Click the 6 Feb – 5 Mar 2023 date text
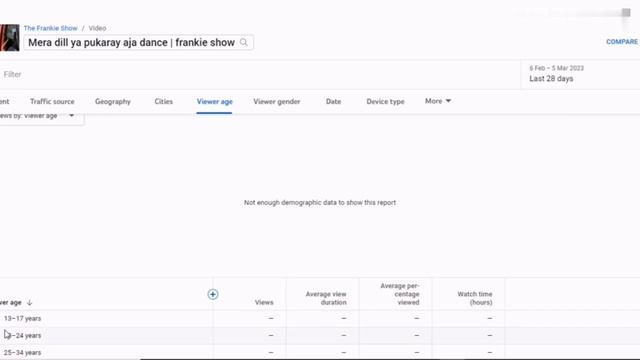The width and height of the screenshot is (640, 360). [557, 68]
